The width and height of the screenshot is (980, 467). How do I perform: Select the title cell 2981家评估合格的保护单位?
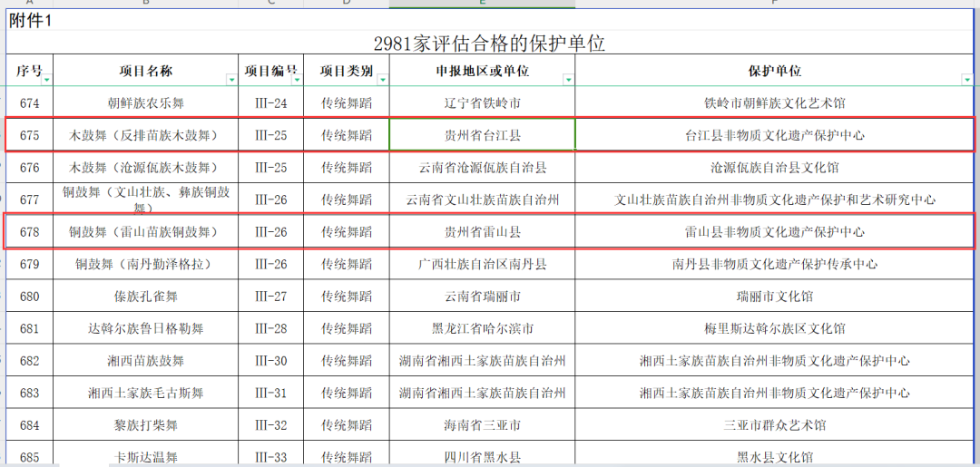(489, 44)
